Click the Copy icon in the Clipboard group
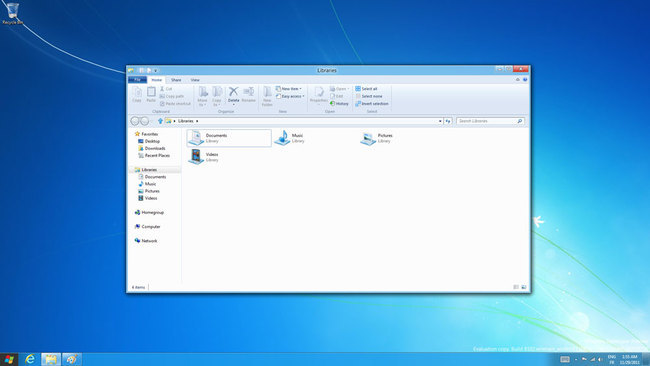The width and height of the screenshot is (650, 366). pyautogui.click(x=137, y=95)
